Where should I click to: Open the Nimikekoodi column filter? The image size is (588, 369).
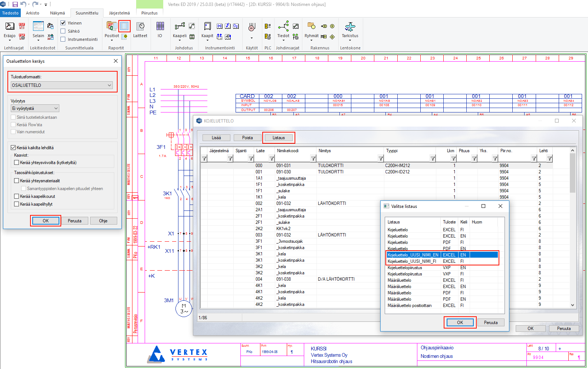click(x=313, y=159)
